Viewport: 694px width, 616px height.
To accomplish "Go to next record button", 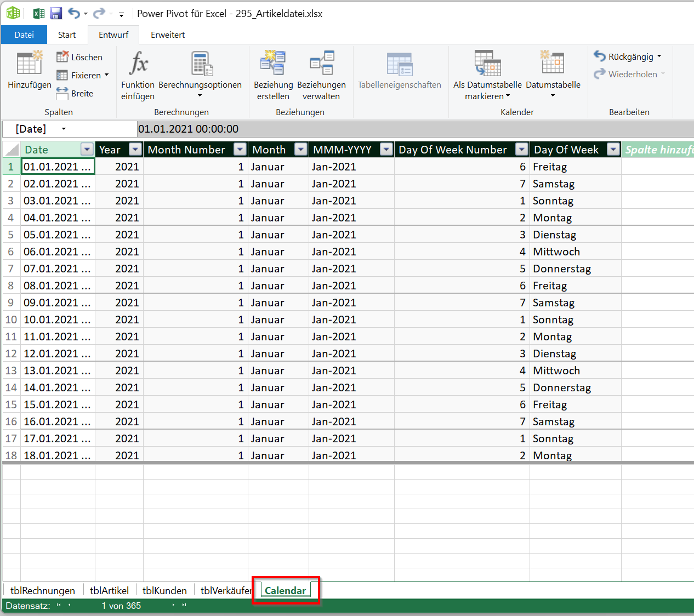I will click(x=173, y=605).
